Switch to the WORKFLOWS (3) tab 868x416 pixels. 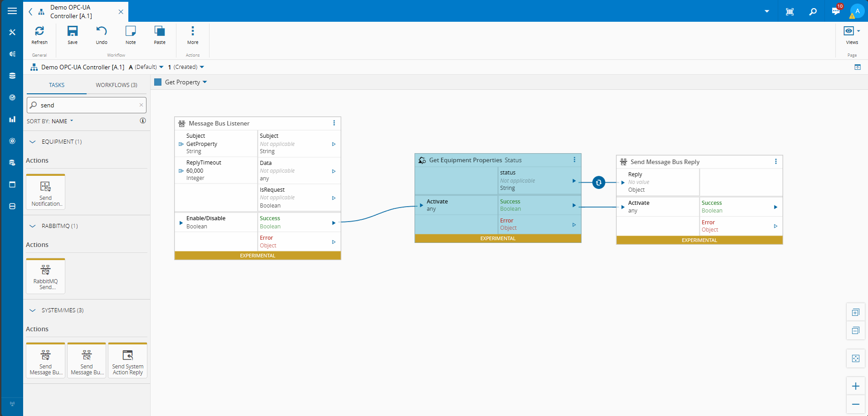[117, 85]
